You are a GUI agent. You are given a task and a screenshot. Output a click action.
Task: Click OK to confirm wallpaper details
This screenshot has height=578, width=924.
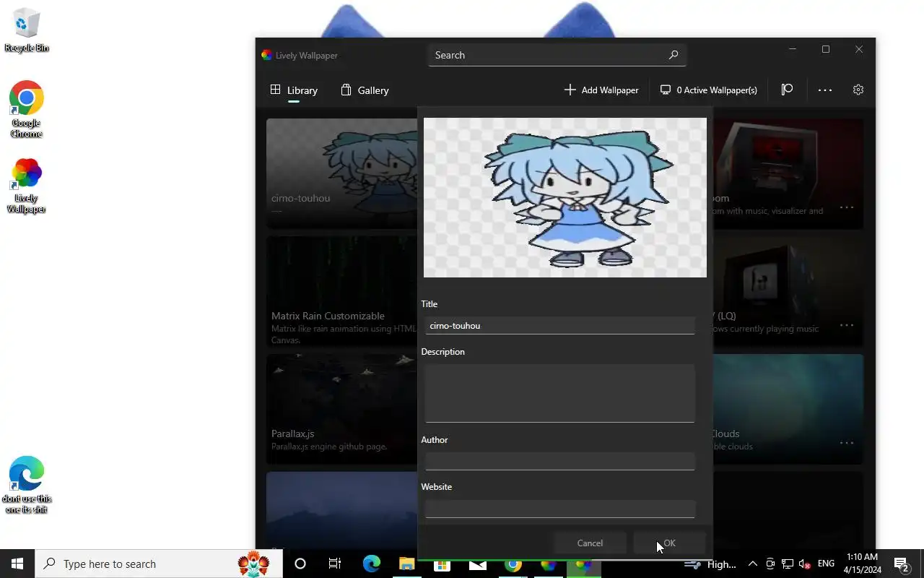coord(669,543)
